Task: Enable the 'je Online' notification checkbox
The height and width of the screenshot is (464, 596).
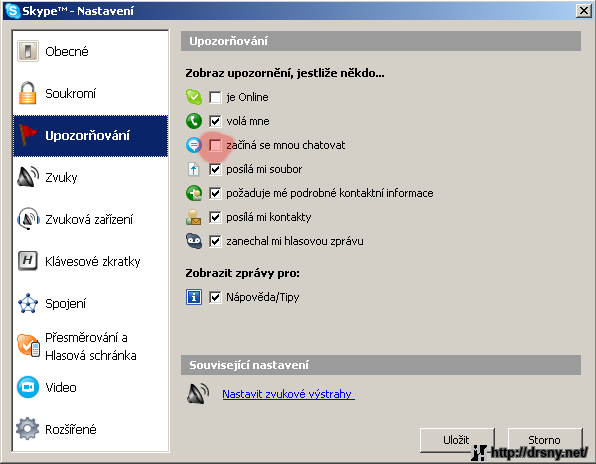Action: [215, 97]
